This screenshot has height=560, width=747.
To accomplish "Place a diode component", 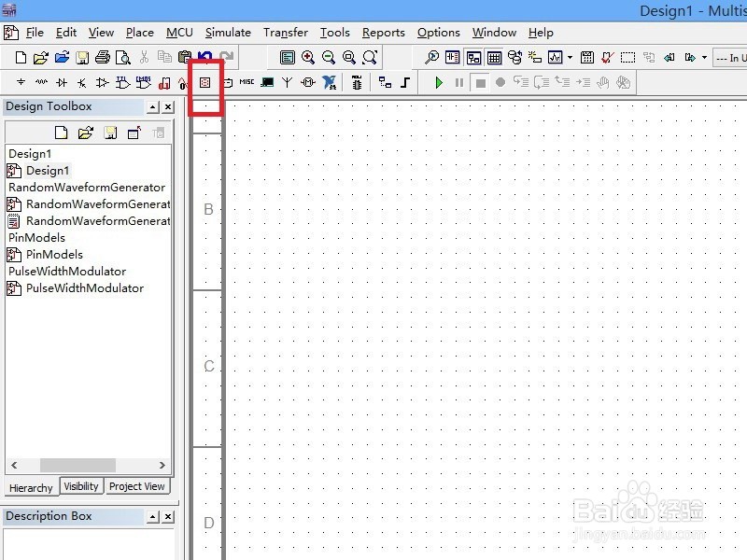I will point(62,82).
